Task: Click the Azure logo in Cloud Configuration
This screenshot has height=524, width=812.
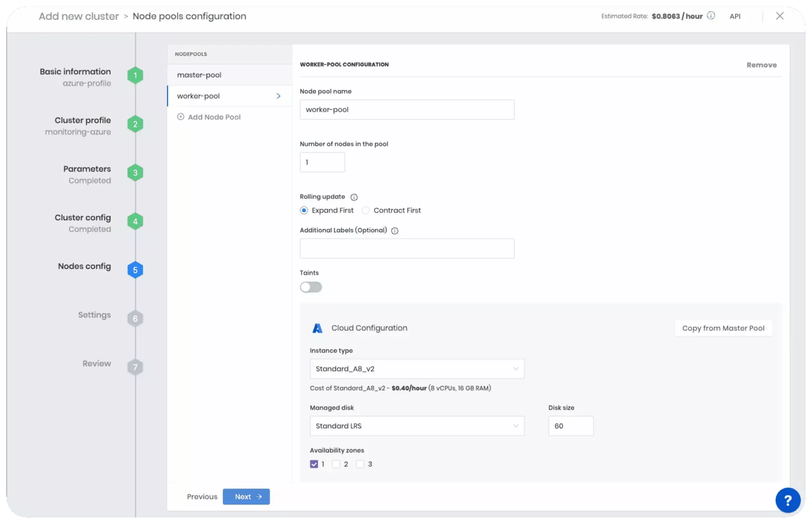Action: [x=317, y=328]
